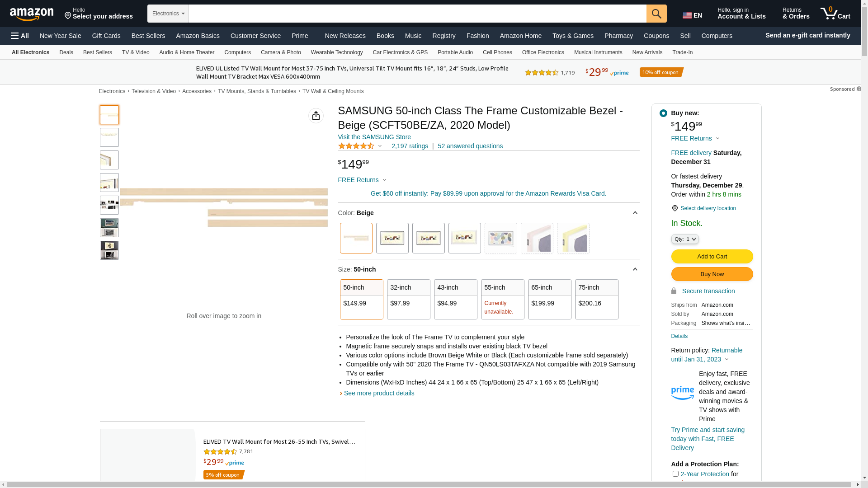This screenshot has height=488, width=868.
Task: Collapse the Color section chevron
Action: coord(635,213)
